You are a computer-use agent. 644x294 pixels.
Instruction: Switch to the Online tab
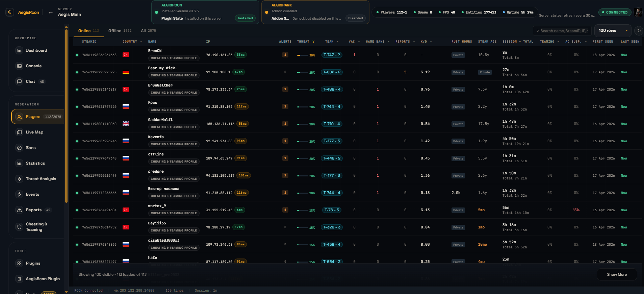88,31
